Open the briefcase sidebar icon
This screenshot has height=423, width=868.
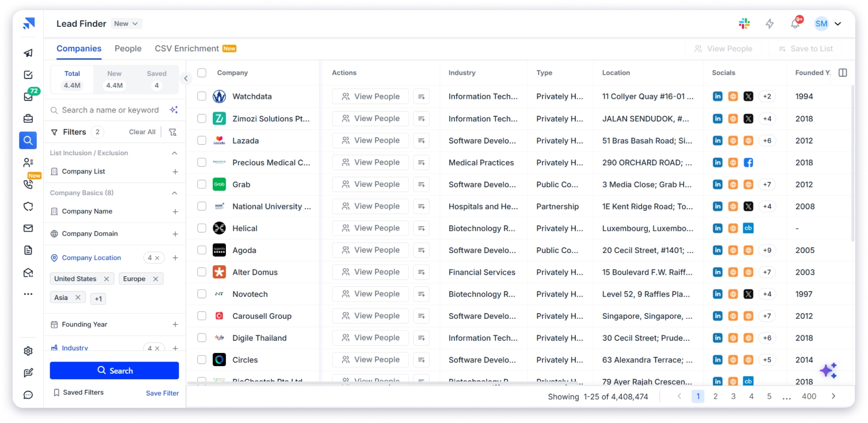tap(28, 118)
